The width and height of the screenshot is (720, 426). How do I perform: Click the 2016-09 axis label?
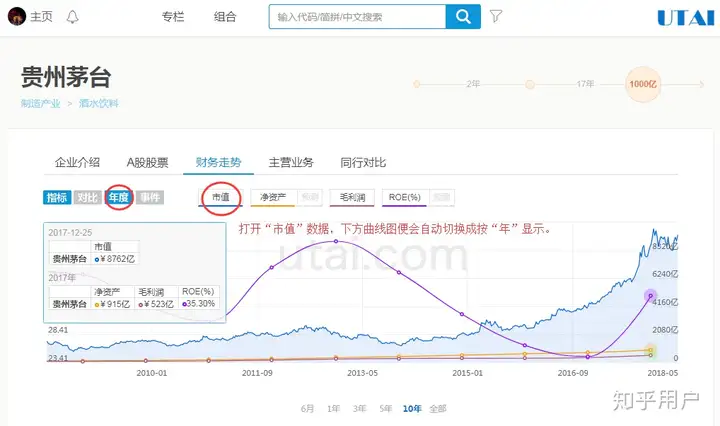click(x=573, y=373)
